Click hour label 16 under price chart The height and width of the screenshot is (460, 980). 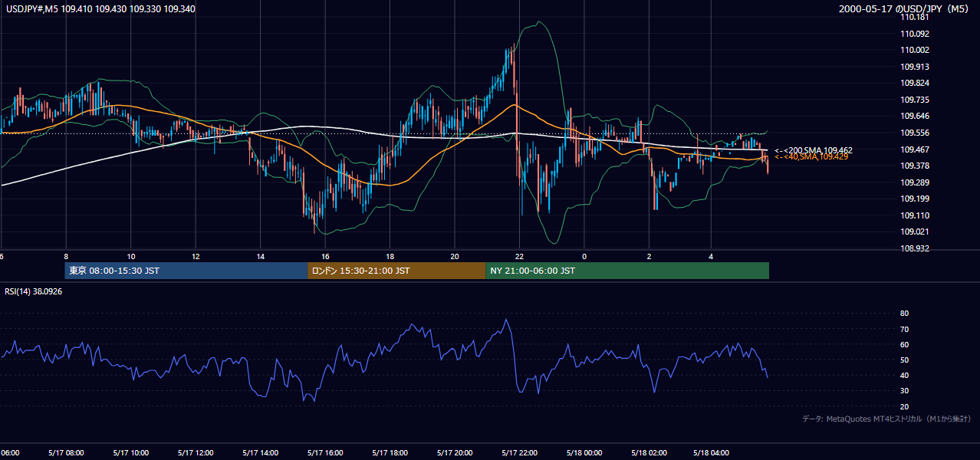(325, 256)
